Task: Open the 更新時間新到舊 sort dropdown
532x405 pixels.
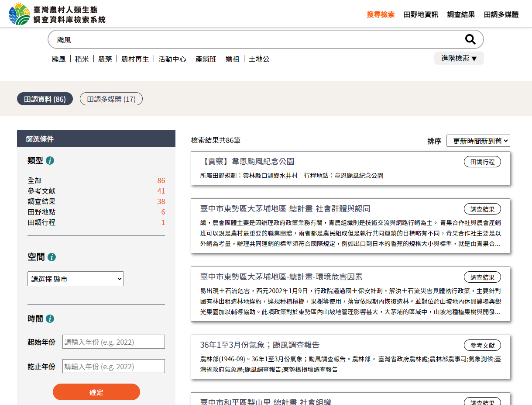Action: [x=477, y=141]
